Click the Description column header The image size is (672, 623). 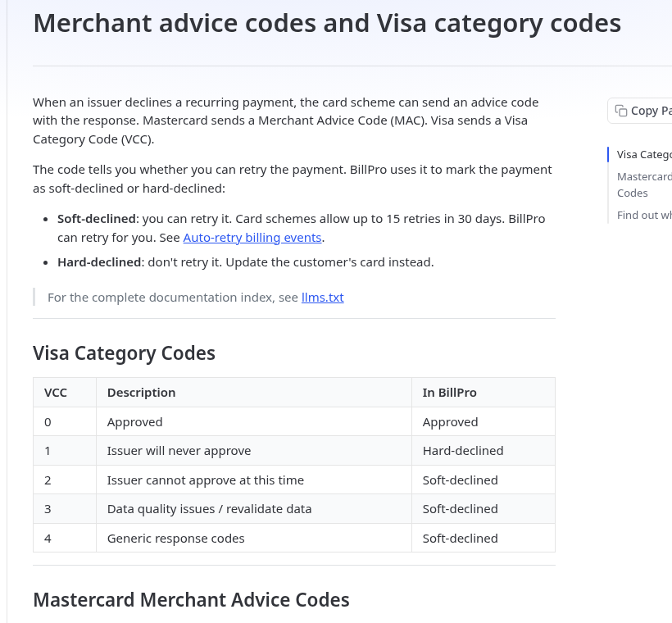click(142, 393)
